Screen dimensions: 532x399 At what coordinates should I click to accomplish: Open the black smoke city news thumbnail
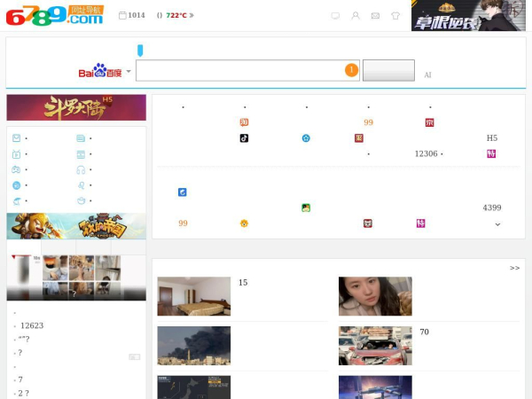(194, 346)
